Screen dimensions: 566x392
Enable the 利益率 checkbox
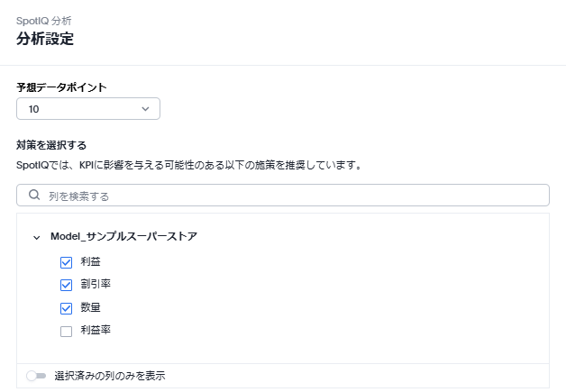pos(66,331)
